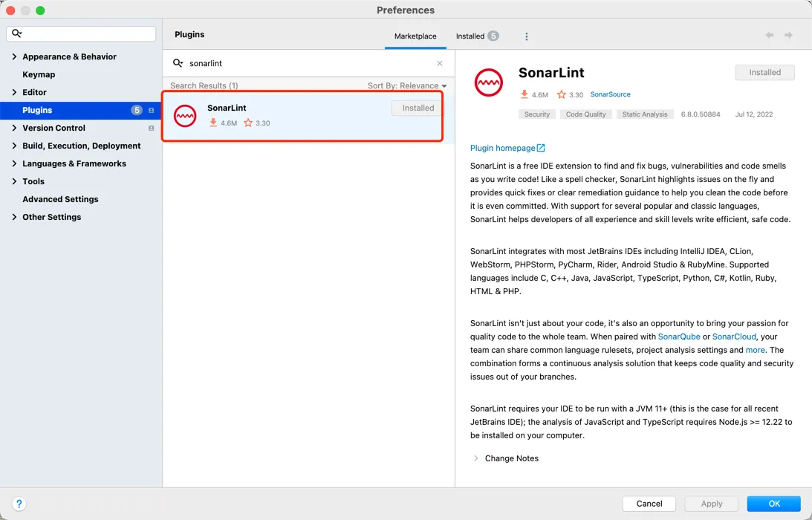Click the external link icon beside Plugin homepage

pyautogui.click(x=541, y=148)
